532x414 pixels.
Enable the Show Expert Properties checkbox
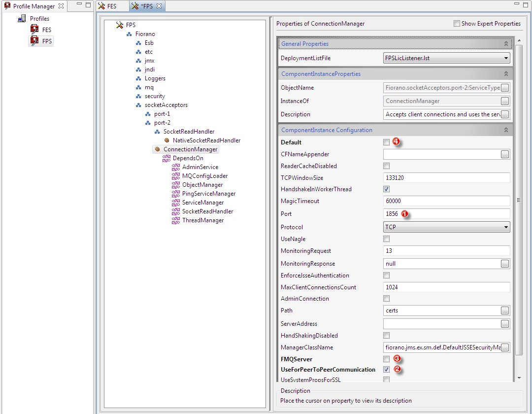(x=457, y=24)
